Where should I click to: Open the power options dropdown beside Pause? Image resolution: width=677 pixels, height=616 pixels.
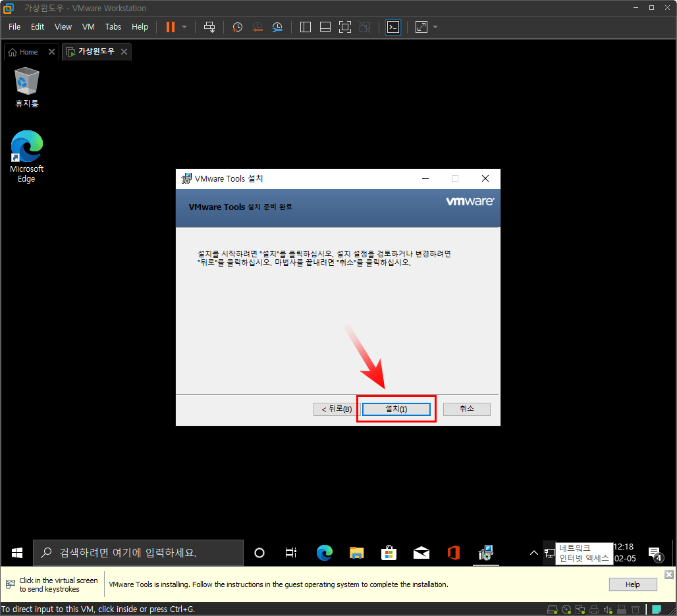pos(184,27)
